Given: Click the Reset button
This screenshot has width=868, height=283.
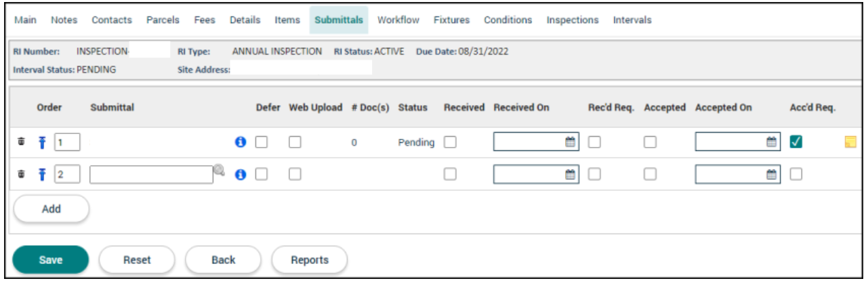Looking at the screenshot, I should tap(137, 260).
